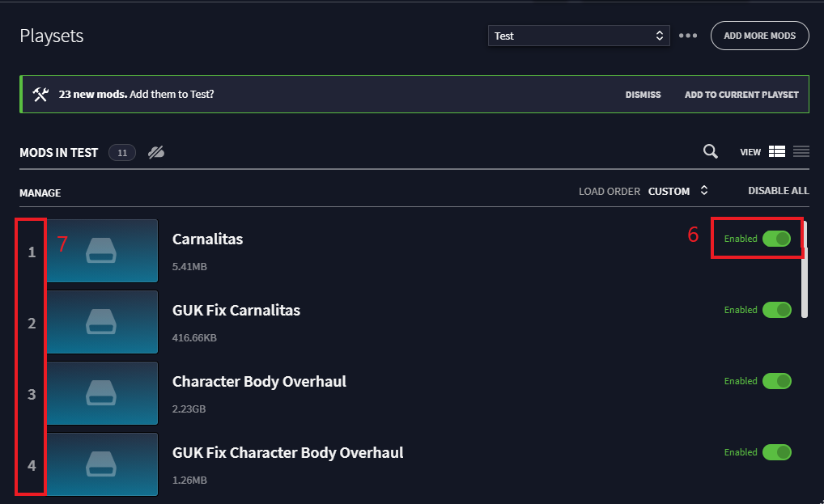Open the mod search magnifier icon
This screenshot has width=824, height=504.
click(710, 152)
